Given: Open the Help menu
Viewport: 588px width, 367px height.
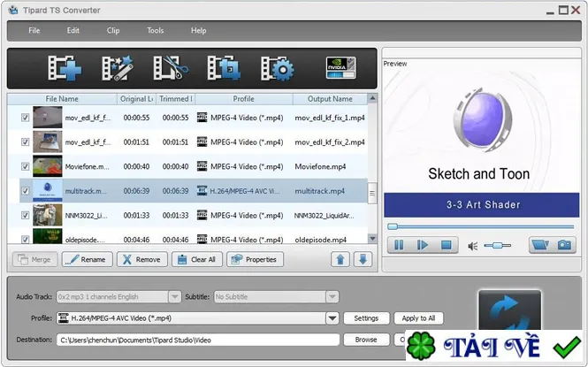Looking at the screenshot, I should point(198,31).
